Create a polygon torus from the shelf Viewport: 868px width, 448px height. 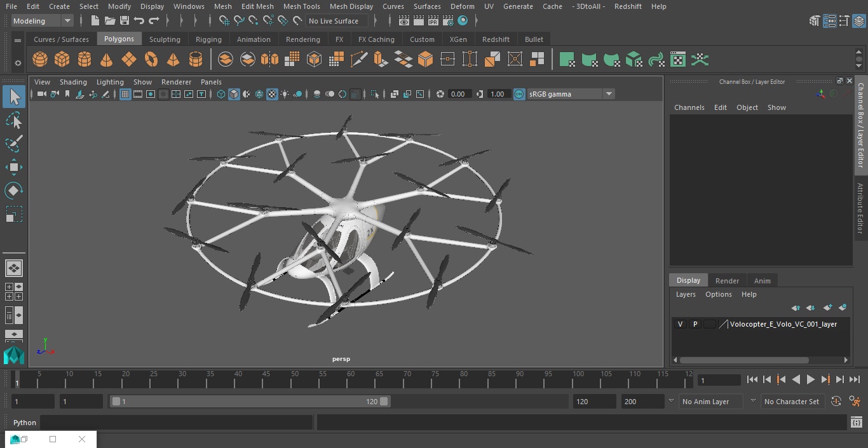coord(151,60)
